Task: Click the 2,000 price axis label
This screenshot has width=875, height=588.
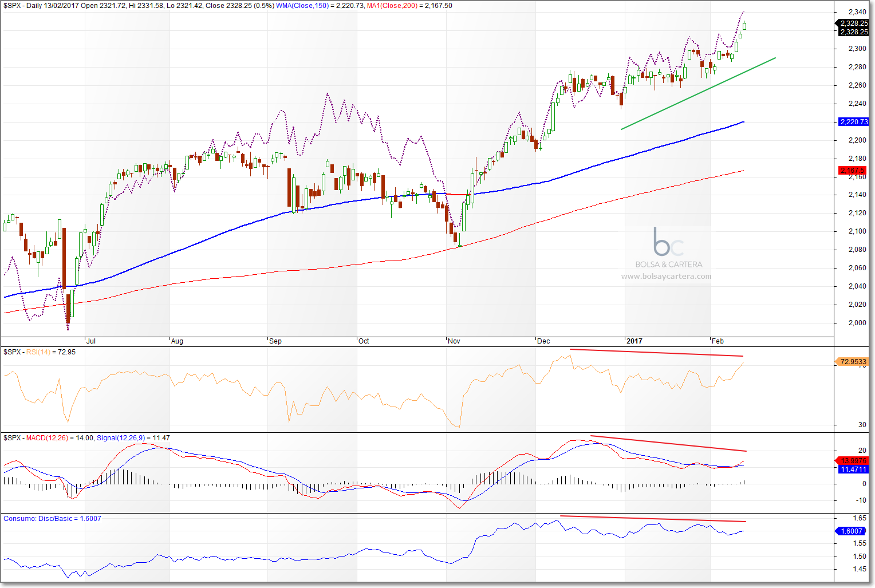Action: [857, 323]
